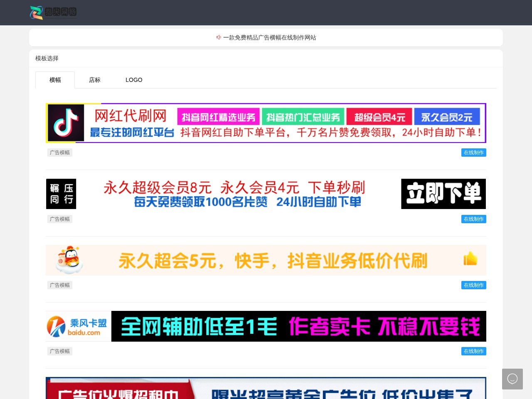Click the announcement text 一款免费精品广告横幅在线制作网站
The width and height of the screenshot is (532, 399).
point(270,37)
